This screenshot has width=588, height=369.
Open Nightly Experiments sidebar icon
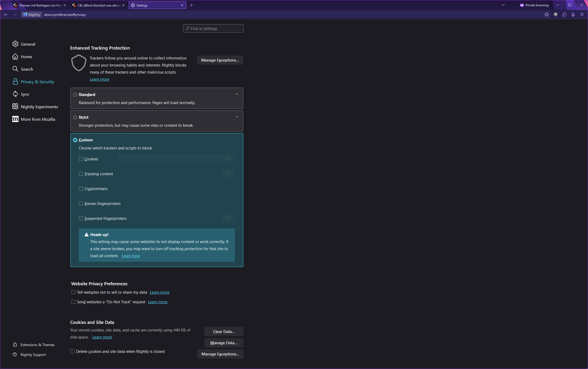[x=15, y=107]
